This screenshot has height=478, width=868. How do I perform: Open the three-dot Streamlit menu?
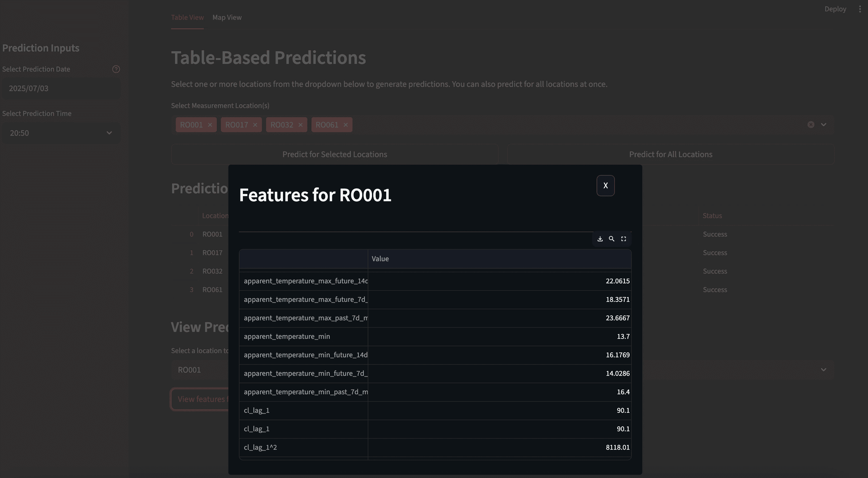coord(860,9)
